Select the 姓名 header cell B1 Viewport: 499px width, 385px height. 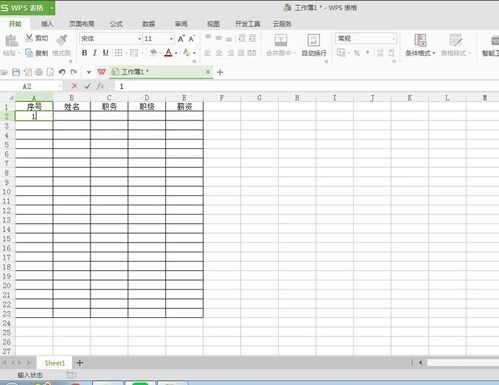[72, 107]
